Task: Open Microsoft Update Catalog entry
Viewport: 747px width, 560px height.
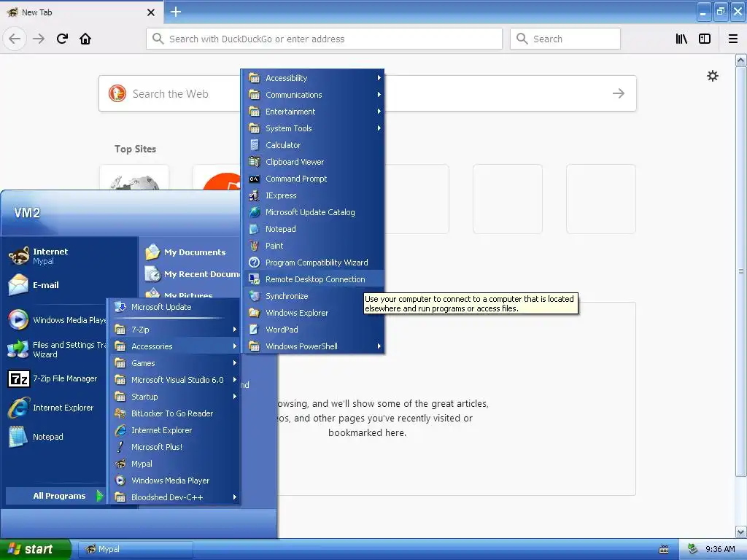Action: [314, 212]
